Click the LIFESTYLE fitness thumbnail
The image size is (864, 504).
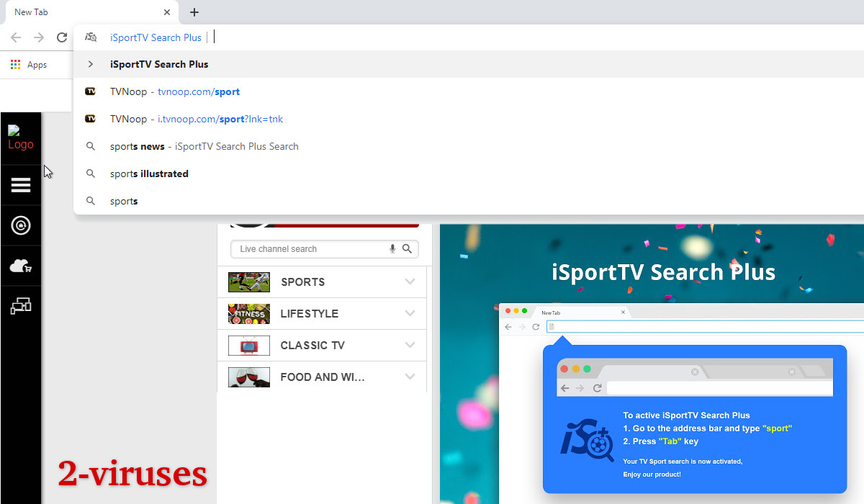(249, 314)
